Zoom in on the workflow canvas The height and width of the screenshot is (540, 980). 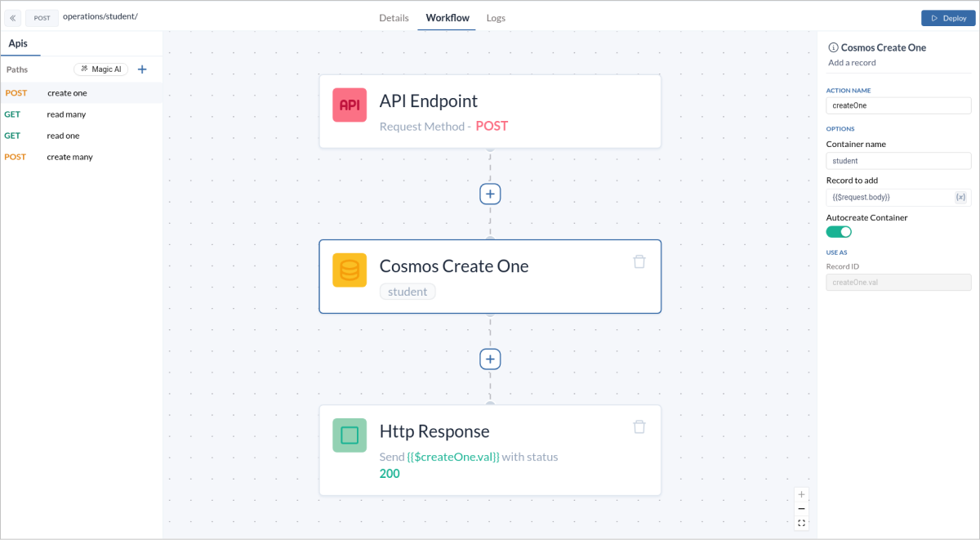[801, 494]
